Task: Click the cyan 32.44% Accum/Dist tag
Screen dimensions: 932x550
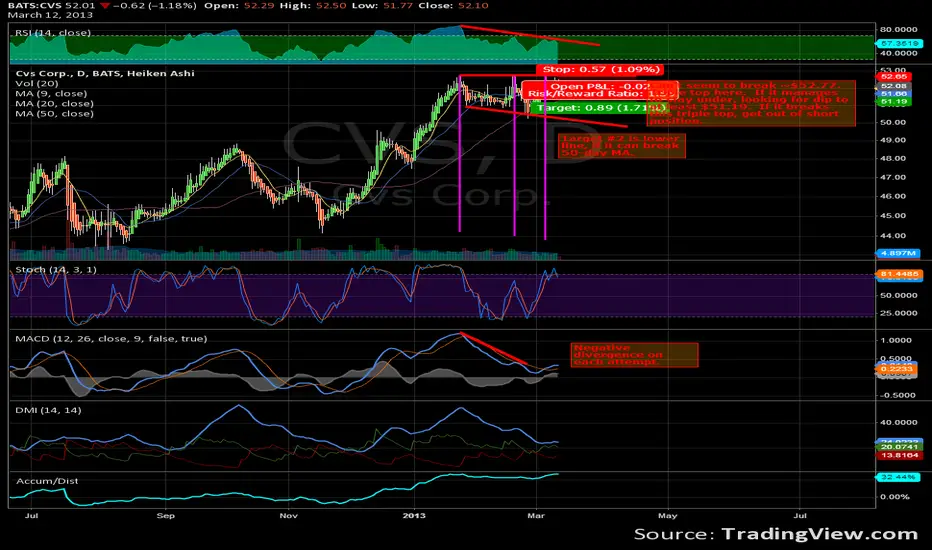Action: [898, 477]
